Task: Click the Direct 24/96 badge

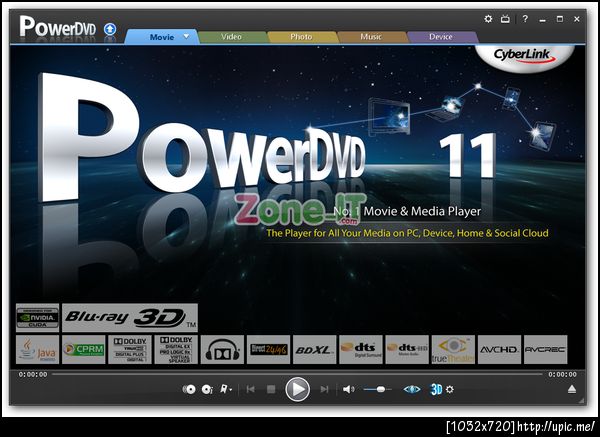Action: tap(268, 349)
